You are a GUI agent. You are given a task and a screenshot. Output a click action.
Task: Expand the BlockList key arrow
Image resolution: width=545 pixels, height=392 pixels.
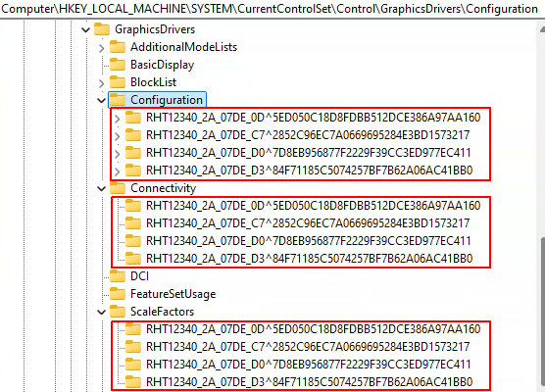(x=101, y=83)
